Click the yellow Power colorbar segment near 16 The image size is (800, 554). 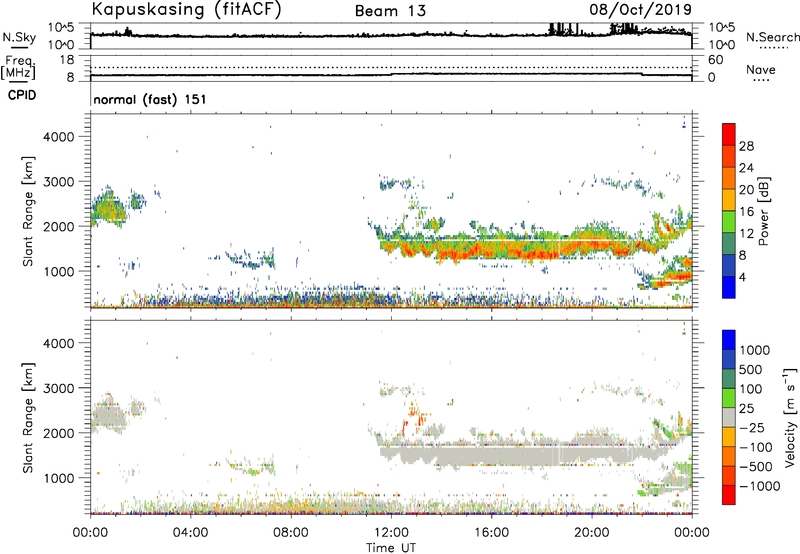point(729,200)
